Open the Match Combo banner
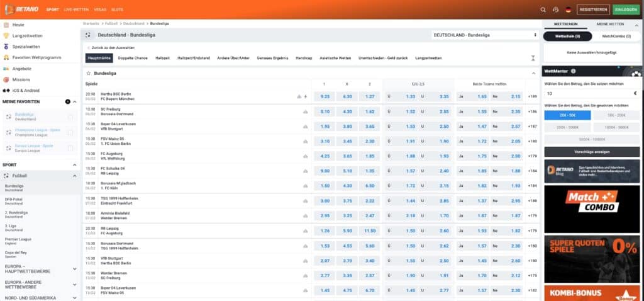 (592, 208)
